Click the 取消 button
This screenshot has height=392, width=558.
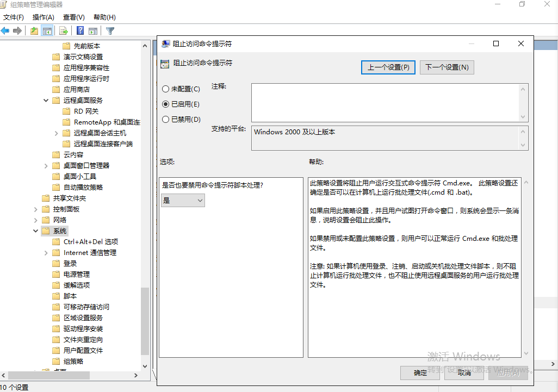pos(464,373)
